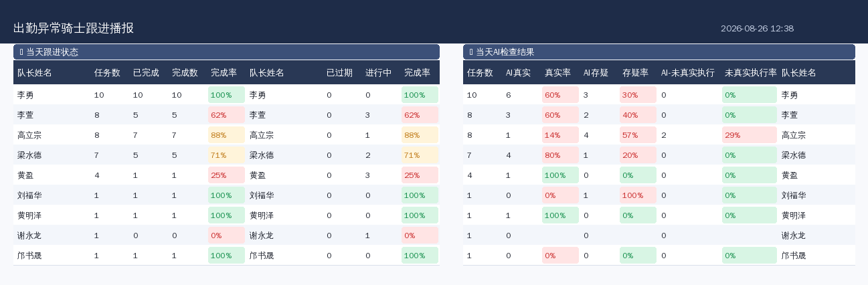Viewport: 868px width, 285px height.
Task: Click icon beside 当天AI检查结果 panel title
Action: [471, 52]
